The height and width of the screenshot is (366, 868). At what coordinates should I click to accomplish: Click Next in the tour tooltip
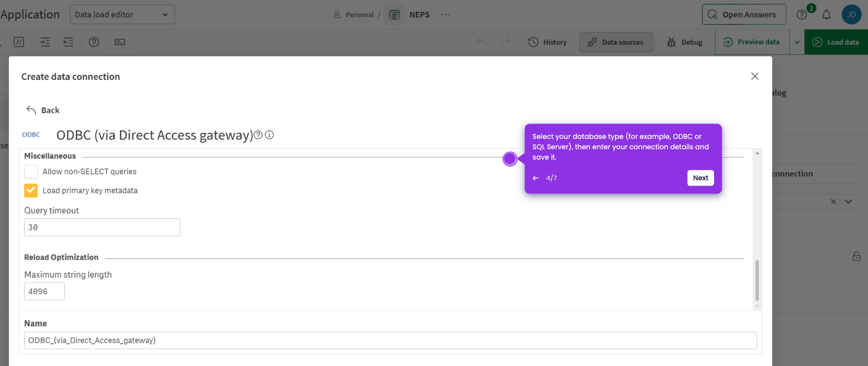(x=700, y=178)
